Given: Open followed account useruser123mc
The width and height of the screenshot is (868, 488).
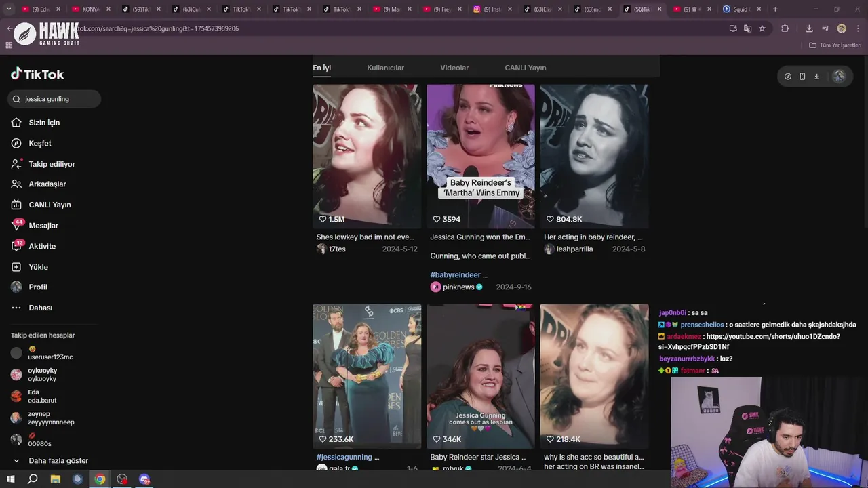Looking at the screenshot, I should [42, 353].
